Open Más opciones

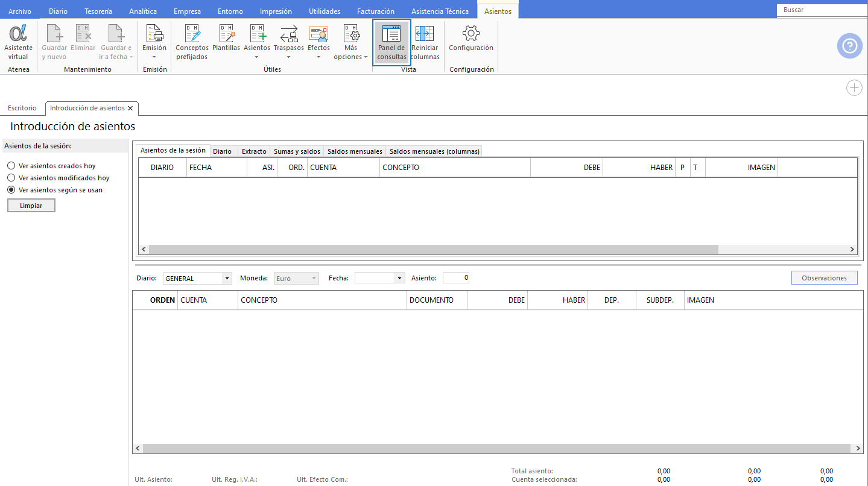351,42
